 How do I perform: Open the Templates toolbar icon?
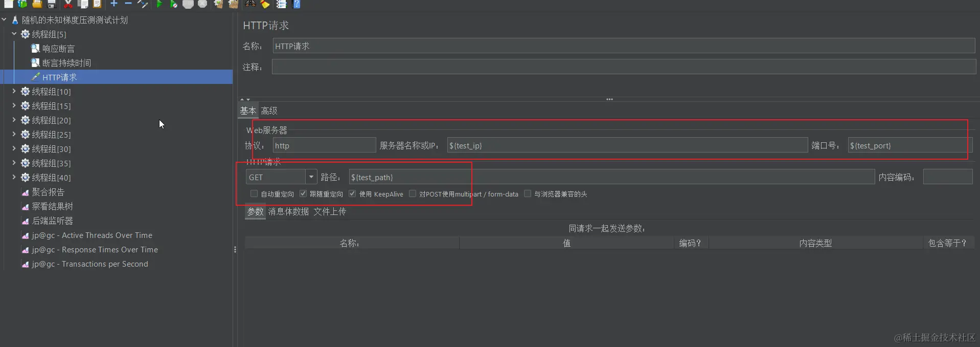click(22, 4)
